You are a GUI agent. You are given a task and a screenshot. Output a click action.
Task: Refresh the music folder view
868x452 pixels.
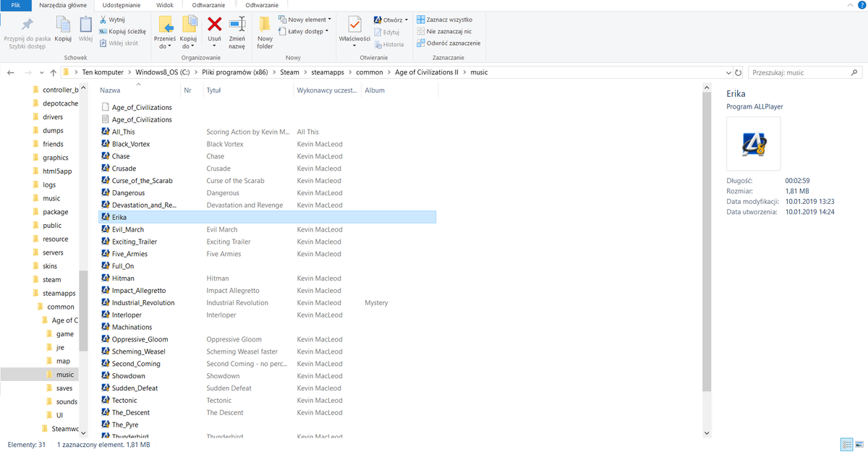[738, 72]
